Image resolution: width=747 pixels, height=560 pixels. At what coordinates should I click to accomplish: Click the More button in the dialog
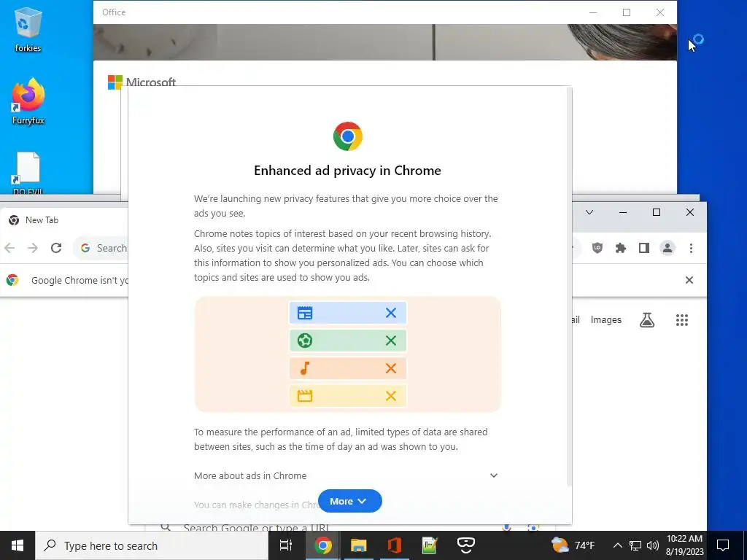(x=349, y=501)
